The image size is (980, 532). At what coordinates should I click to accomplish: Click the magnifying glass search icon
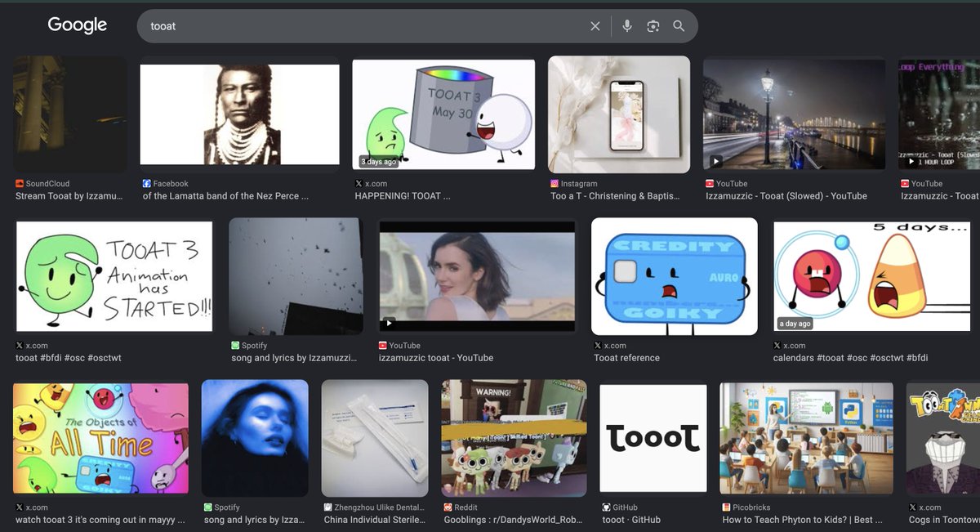(679, 26)
